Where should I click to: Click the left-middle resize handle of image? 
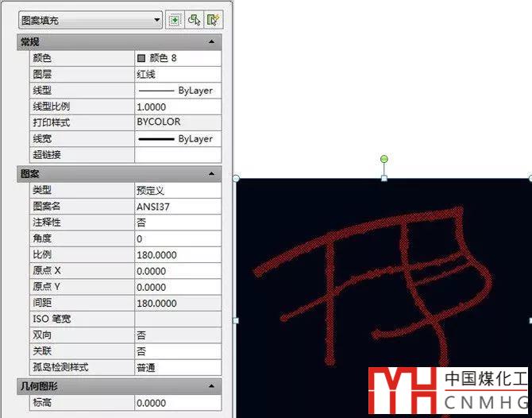pos(236,320)
